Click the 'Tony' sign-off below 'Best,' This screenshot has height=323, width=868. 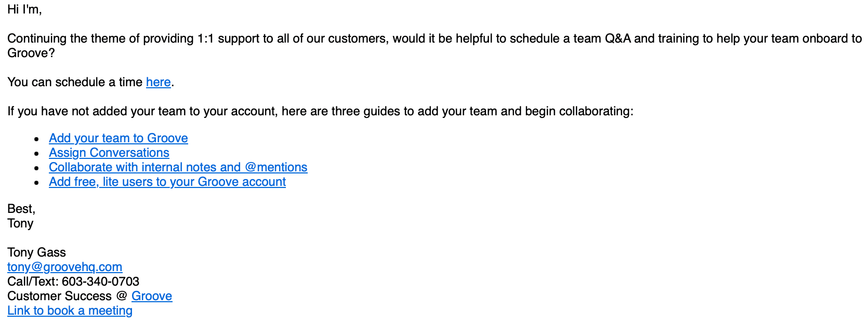(x=20, y=223)
